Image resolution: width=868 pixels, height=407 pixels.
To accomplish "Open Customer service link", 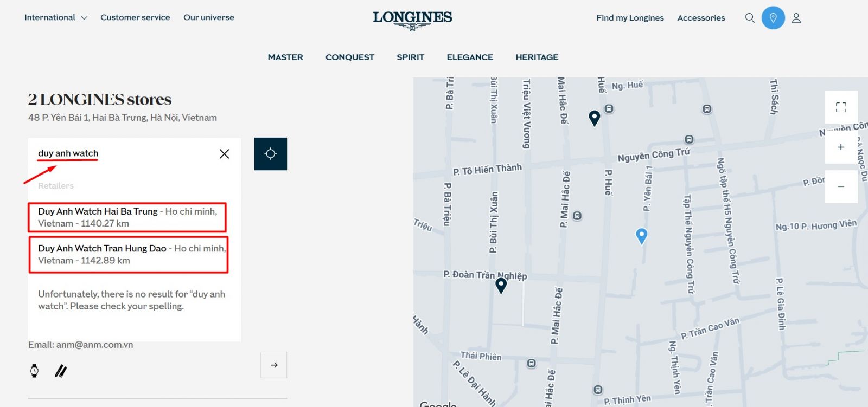I will click(135, 17).
